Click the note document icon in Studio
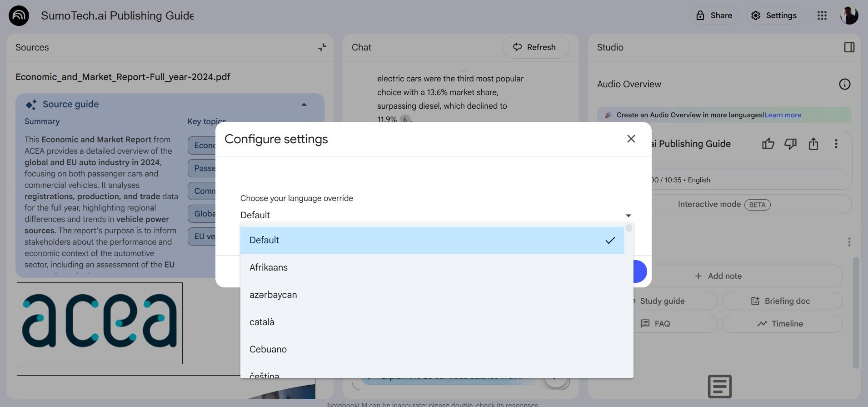868x407 pixels. click(x=720, y=387)
